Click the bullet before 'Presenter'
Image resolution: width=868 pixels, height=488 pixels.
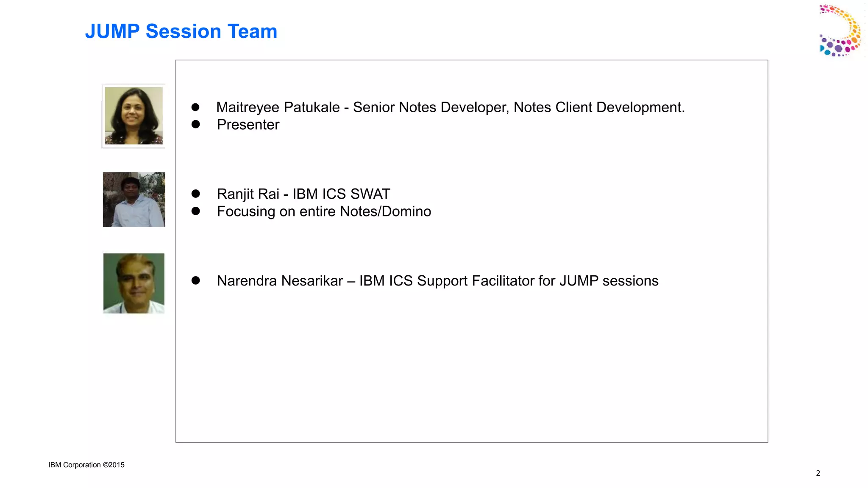(x=195, y=124)
